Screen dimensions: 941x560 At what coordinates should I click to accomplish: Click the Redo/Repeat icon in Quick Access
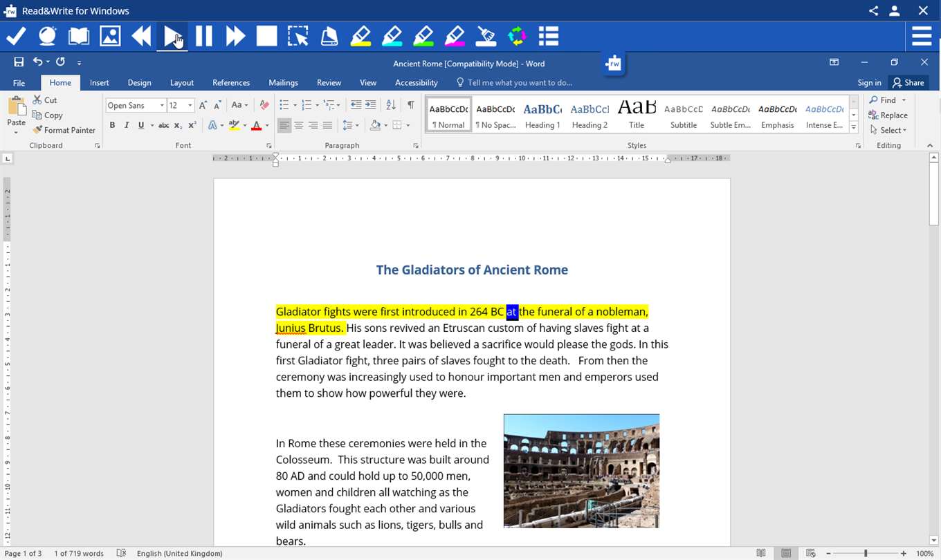tap(60, 62)
